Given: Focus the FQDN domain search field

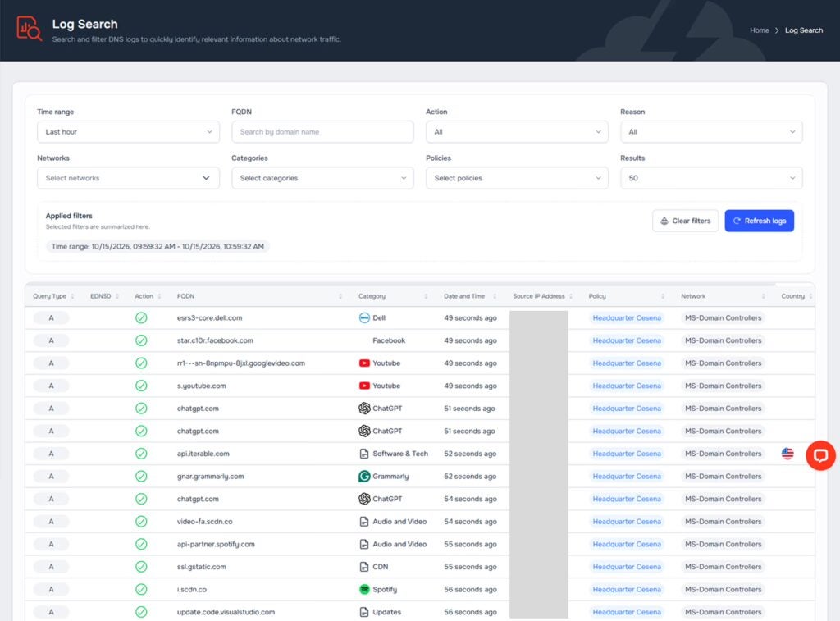Looking at the screenshot, I should pyautogui.click(x=322, y=132).
